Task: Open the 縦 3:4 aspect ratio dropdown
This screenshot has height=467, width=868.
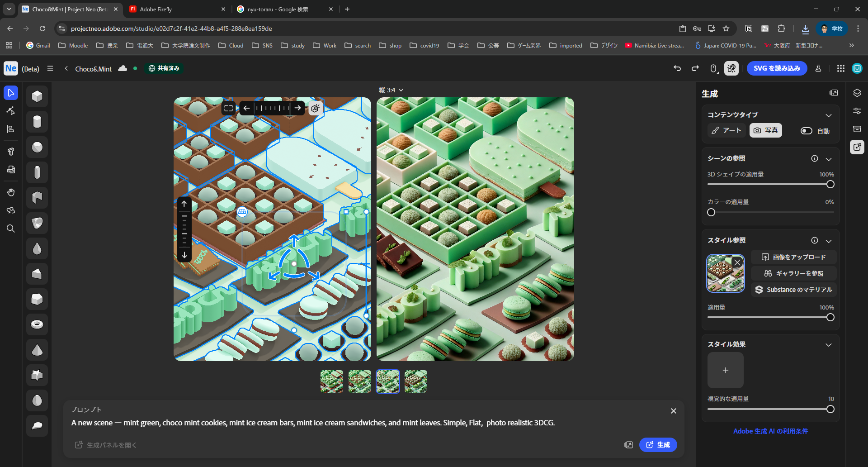Action: [x=391, y=90]
